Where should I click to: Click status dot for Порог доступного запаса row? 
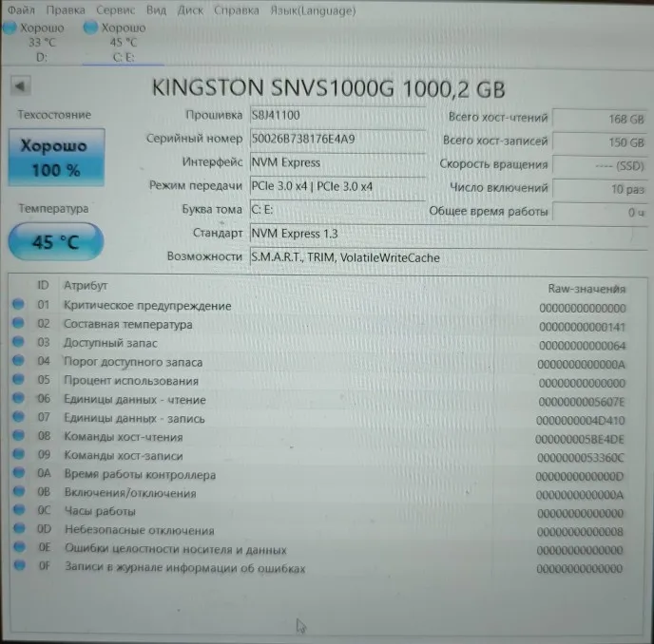point(18,360)
